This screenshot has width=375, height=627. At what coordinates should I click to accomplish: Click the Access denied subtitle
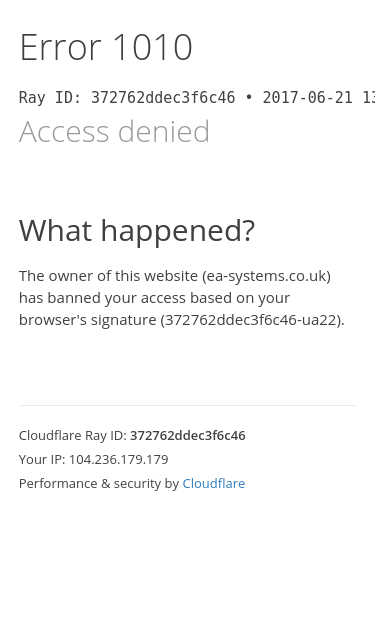pyautogui.click(x=114, y=131)
